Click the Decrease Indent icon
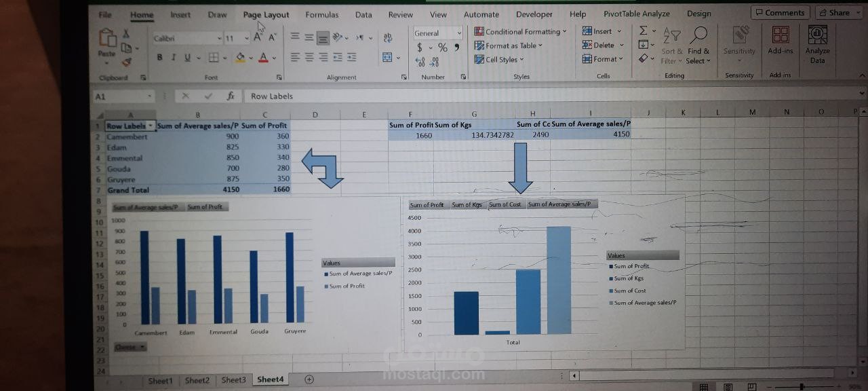Image resolution: width=868 pixels, height=391 pixels. pyautogui.click(x=338, y=58)
